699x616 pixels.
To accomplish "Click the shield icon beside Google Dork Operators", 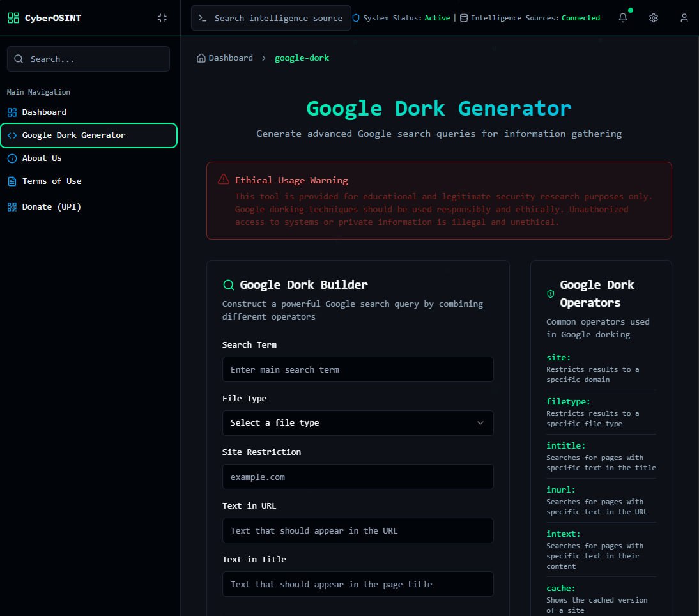I will 551,294.
